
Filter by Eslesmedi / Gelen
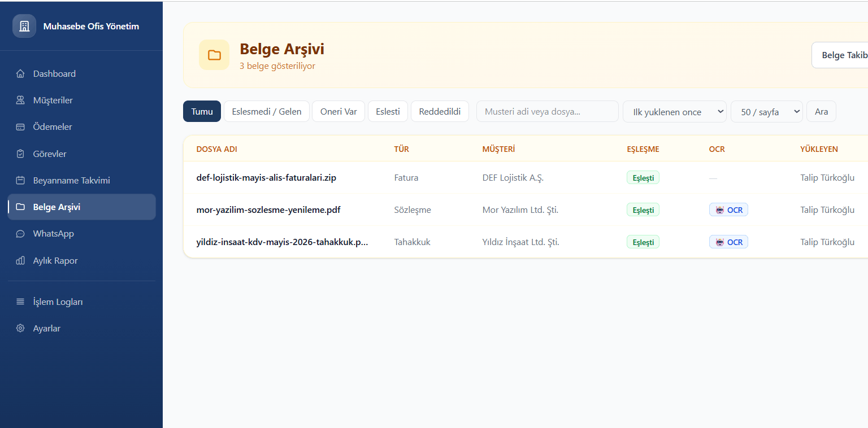pyautogui.click(x=267, y=111)
